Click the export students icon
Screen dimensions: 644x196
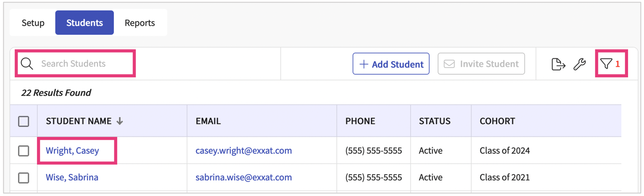click(558, 64)
